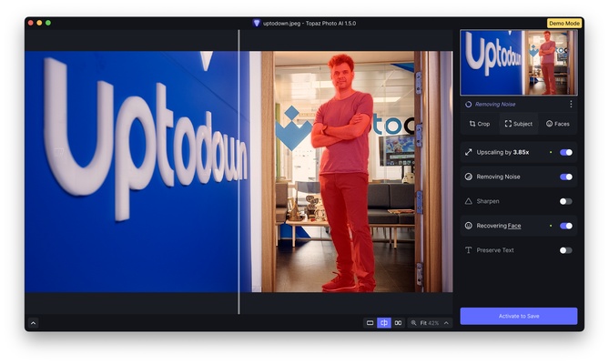Image resolution: width=609 pixels, height=364 pixels.
Task: Switch to single view mode icon
Action: (x=370, y=323)
